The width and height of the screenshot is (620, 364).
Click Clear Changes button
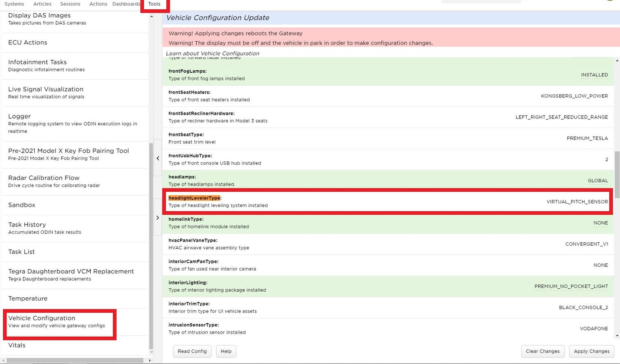pyautogui.click(x=542, y=351)
